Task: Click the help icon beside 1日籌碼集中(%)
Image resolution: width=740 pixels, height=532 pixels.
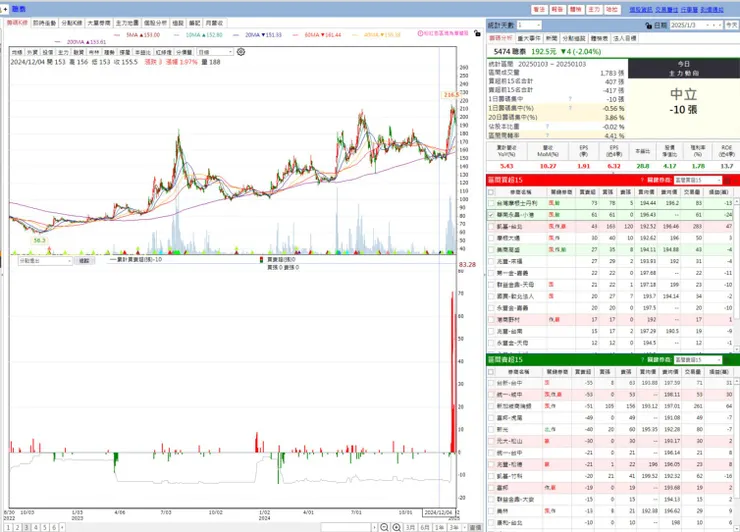Action: pyautogui.click(x=570, y=108)
